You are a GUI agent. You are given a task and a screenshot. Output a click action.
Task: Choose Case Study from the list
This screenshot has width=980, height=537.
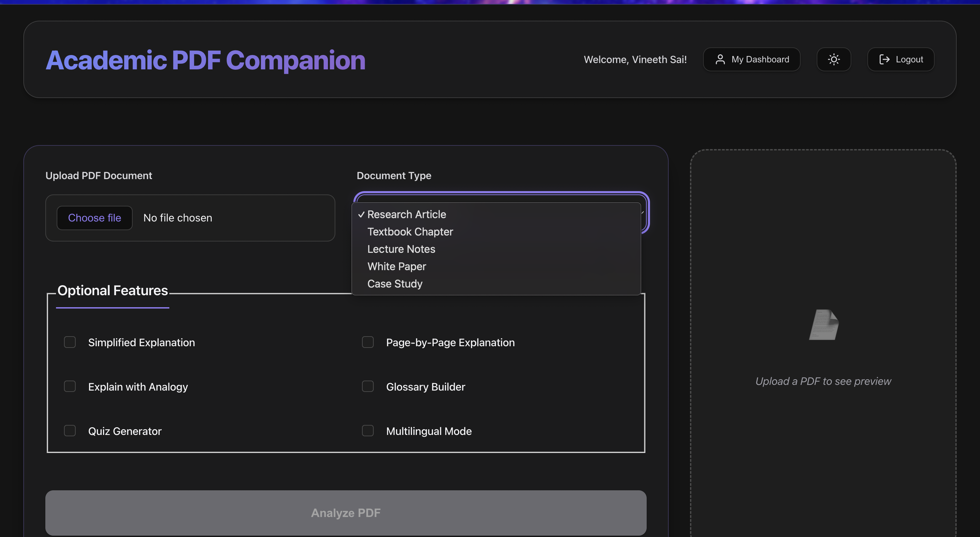pyautogui.click(x=395, y=284)
